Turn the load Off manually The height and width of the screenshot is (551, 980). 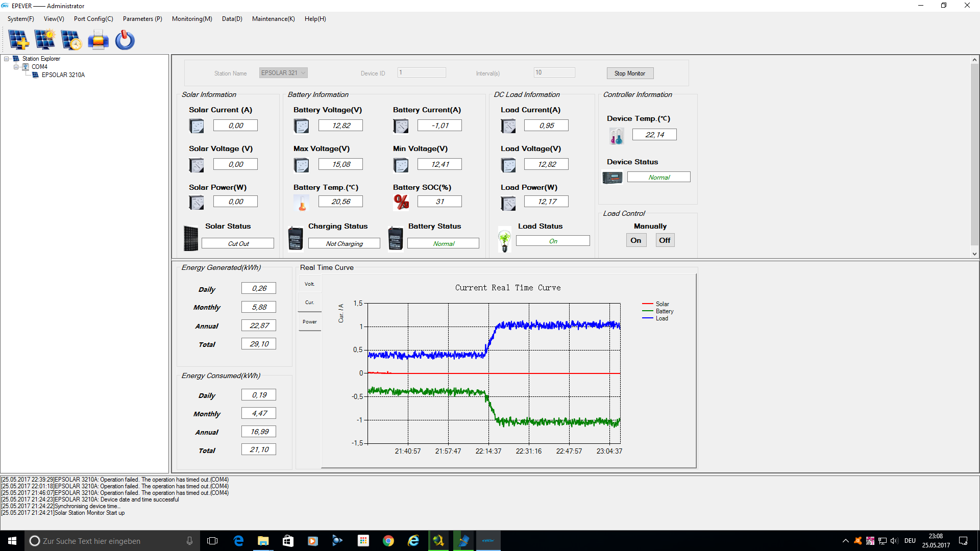point(665,240)
